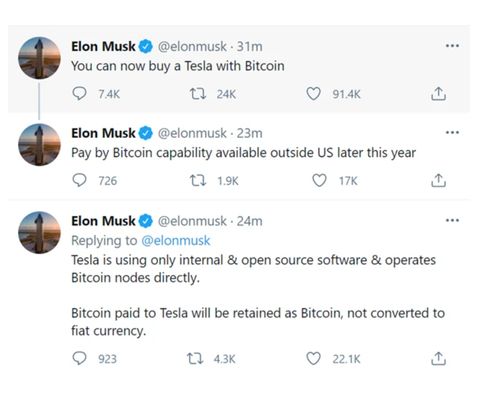Retweet the tweet with 24K retweets
Screen dimensions: 500x393
(198, 94)
